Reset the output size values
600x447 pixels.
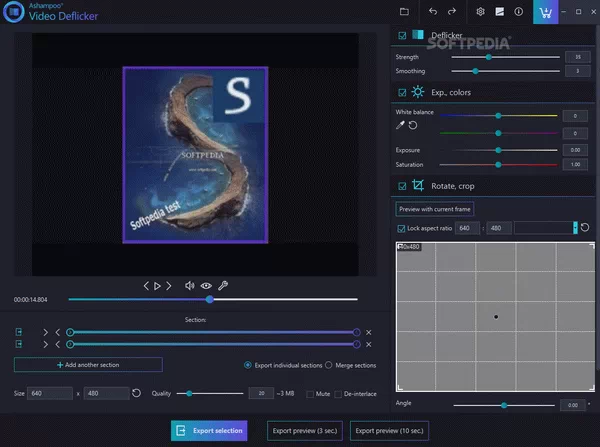pyautogui.click(x=136, y=393)
